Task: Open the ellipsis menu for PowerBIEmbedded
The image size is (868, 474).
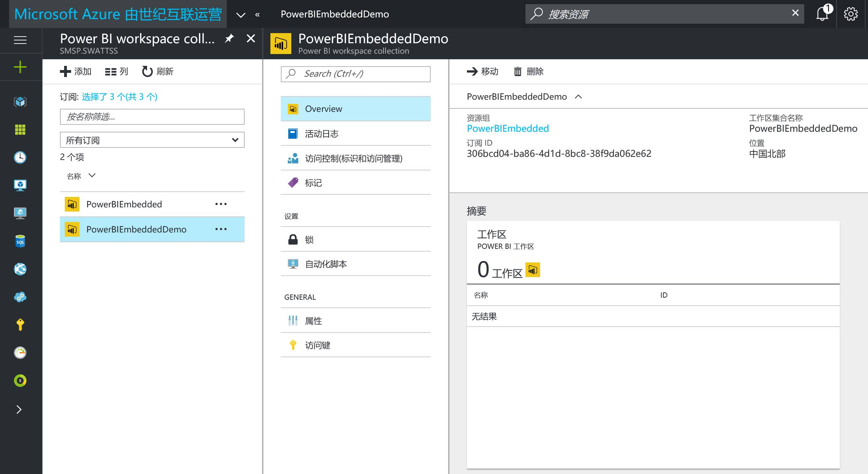Action: click(x=221, y=204)
